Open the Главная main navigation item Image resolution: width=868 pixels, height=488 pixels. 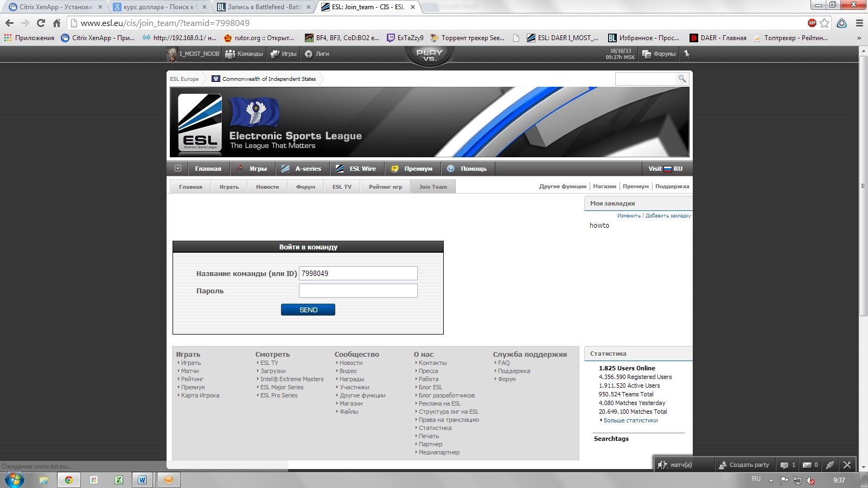208,169
